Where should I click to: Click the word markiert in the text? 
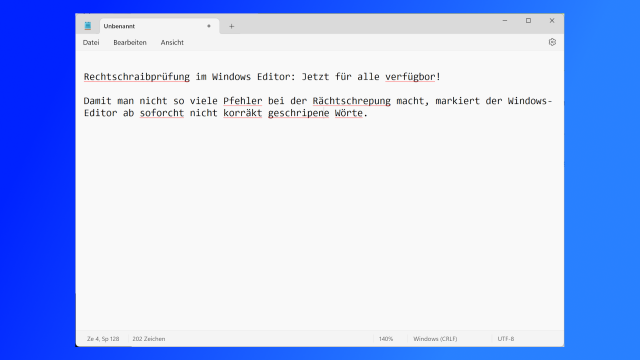click(458, 101)
